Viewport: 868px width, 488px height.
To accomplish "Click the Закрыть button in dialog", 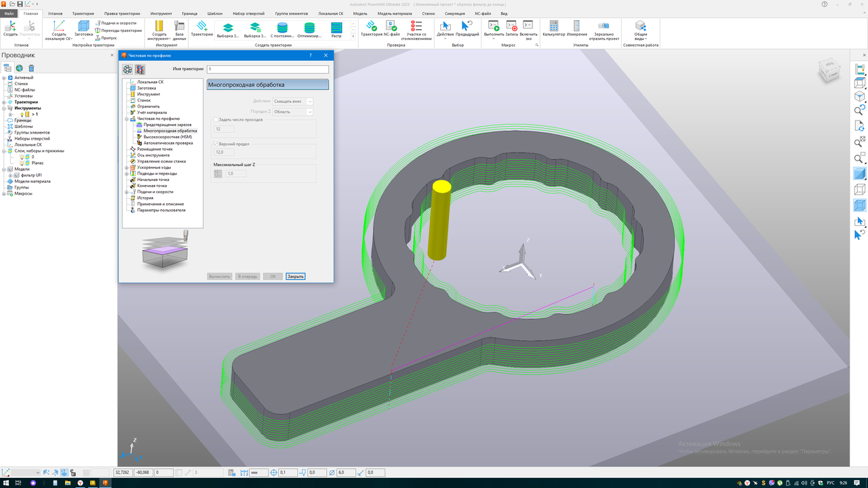I will 296,277.
